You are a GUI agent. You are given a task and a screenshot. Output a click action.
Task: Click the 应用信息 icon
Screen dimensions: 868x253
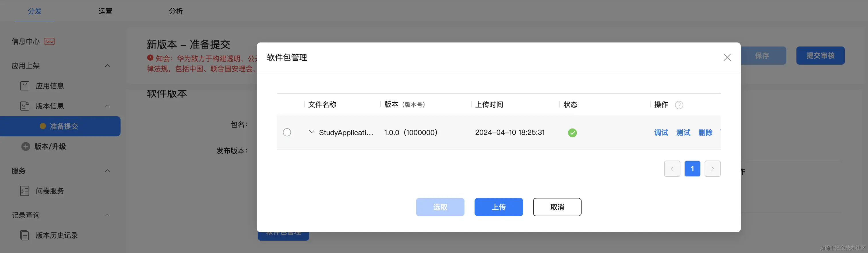coord(25,86)
